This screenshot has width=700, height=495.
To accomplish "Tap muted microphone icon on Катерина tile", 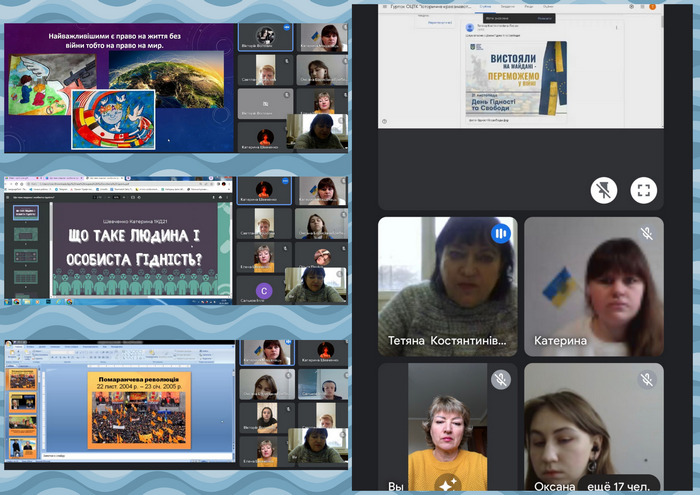I will click(646, 233).
